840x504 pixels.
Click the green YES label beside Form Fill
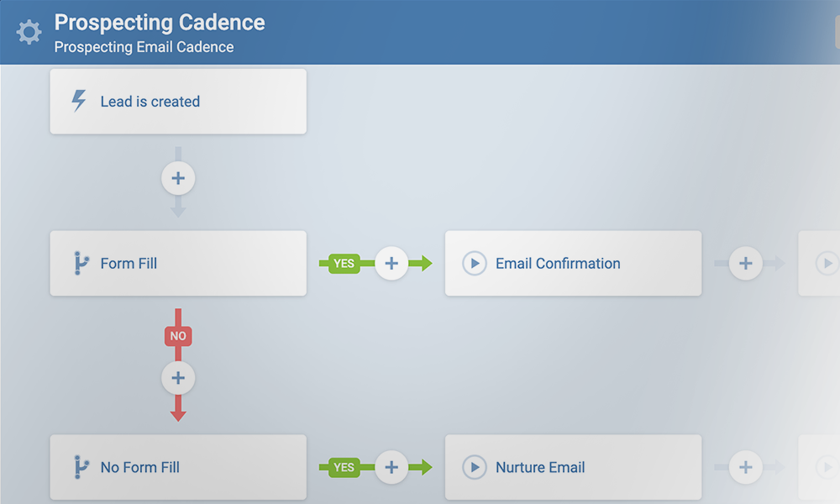(344, 263)
